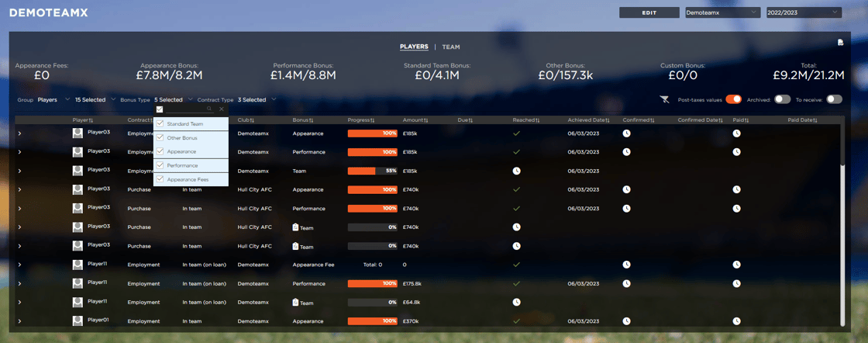Turn on the To receive toggle
The height and width of the screenshot is (343, 868).
tap(834, 99)
